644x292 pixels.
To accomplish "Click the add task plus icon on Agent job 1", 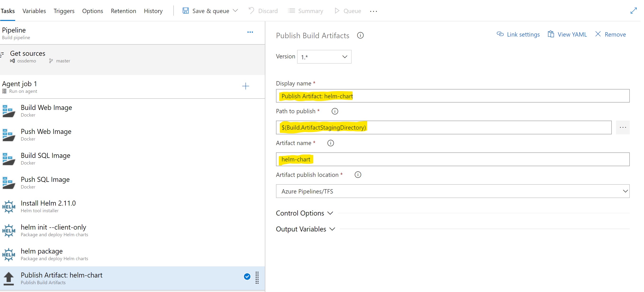I will [245, 86].
